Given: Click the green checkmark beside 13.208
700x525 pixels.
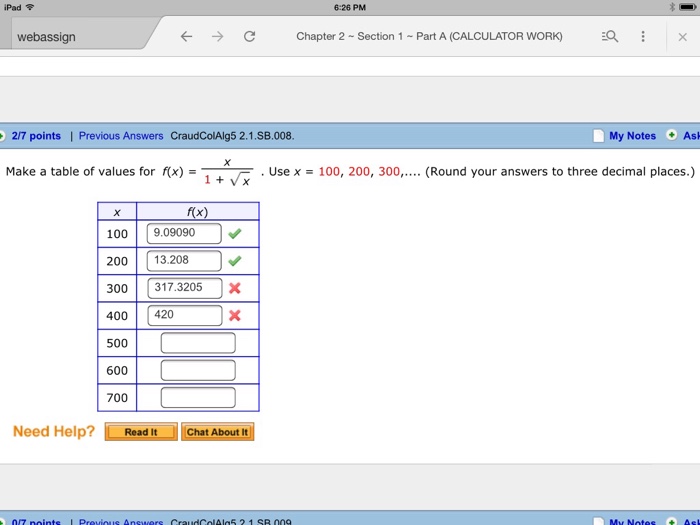Looking at the screenshot, I should click(235, 261).
